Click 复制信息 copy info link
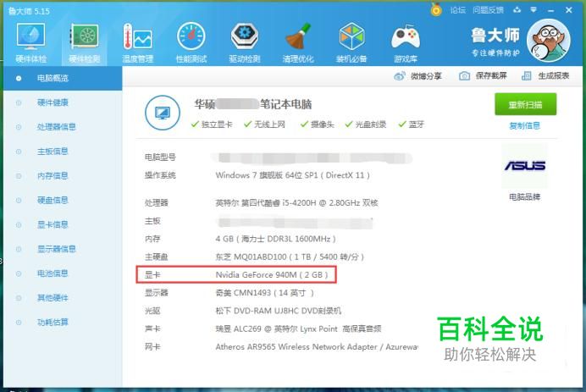 coord(524,126)
